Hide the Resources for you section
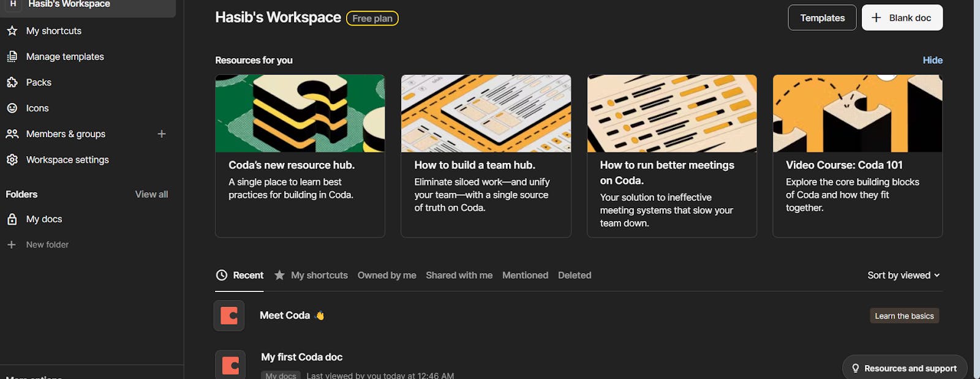The height and width of the screenshot is (379, 980). (x=933, y=60)
